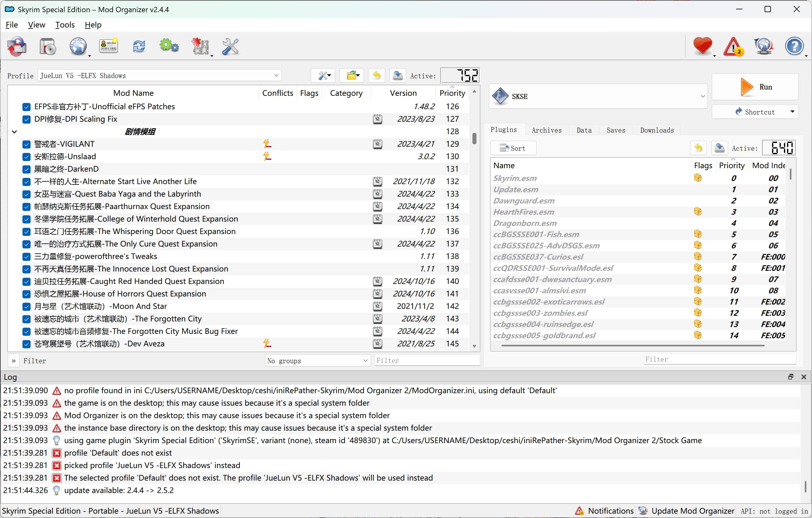Click the Update globe icon in toolbar
This screenshot has width=812, height=518.
[x=764, y=46]
